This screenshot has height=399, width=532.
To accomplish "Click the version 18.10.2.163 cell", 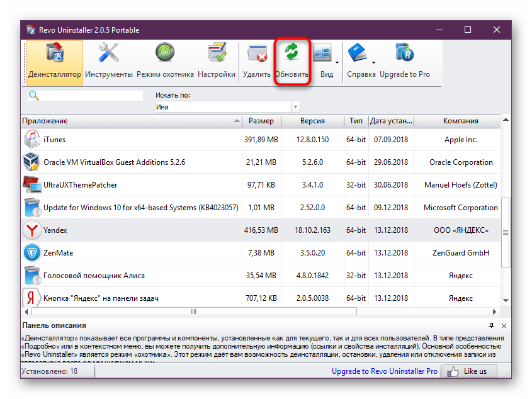I will (312, 230).
